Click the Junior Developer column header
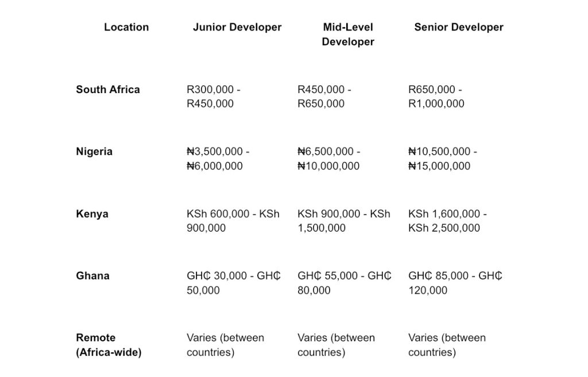 pos(237,27)
